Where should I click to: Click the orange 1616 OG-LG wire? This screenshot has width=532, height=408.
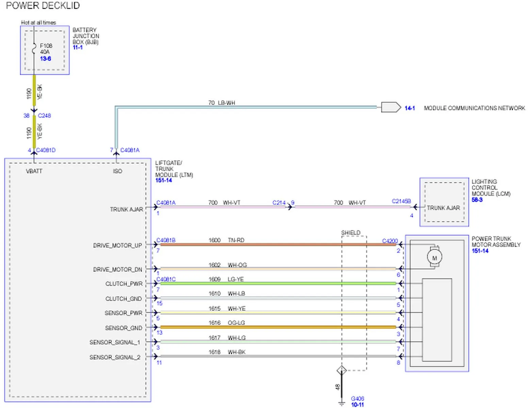(278, 327)
